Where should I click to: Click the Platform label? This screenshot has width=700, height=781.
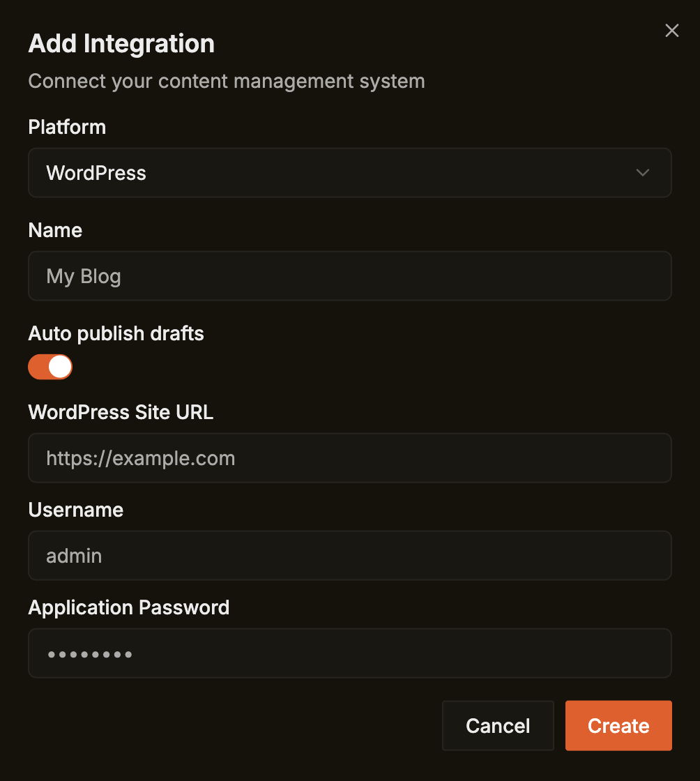(67, 127)
